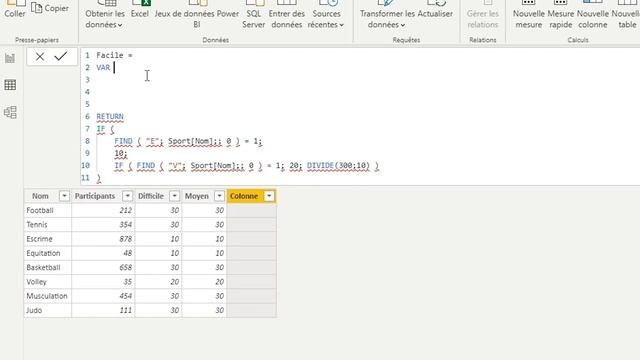The height and width of the screenshot is (360, 640).
Task: Click the RETURN keyword in formula
Action: 110,117
